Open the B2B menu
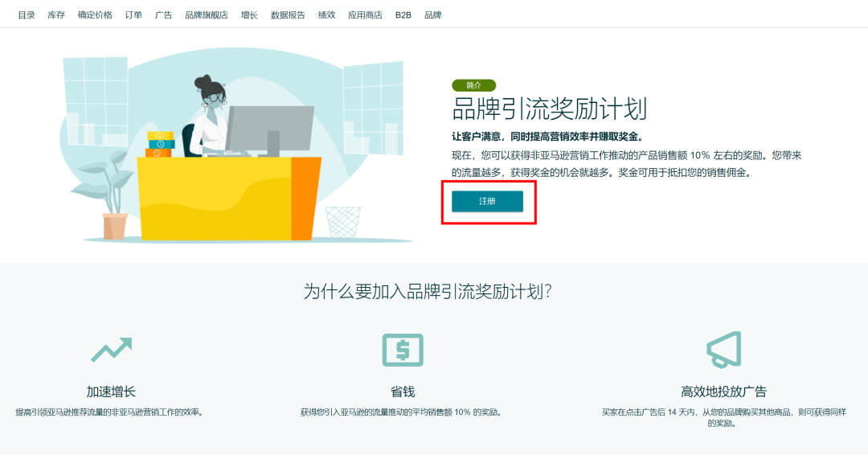Viewport: 868px width, 455px height. [403, 15]
